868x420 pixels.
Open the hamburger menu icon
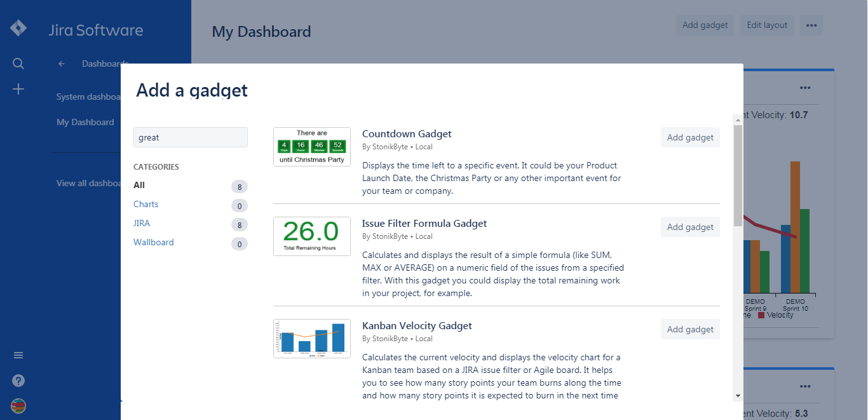[18, 355]
